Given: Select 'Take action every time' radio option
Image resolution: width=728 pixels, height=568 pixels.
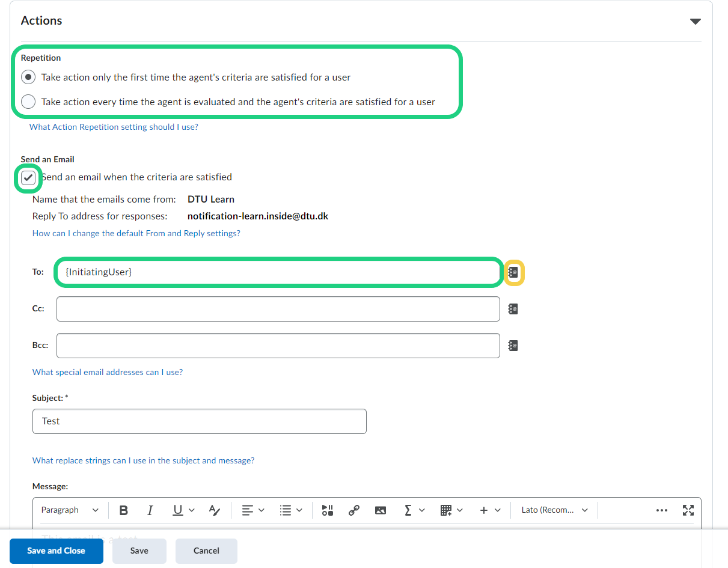Looking at the screenshot, I should (x=28, y=102).
